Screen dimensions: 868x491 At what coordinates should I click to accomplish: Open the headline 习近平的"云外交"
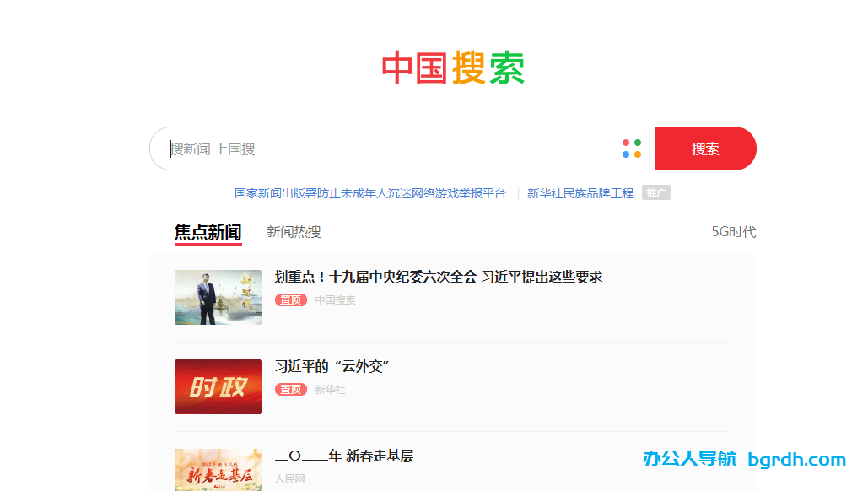pyautogui.click(x=332, y=366)
